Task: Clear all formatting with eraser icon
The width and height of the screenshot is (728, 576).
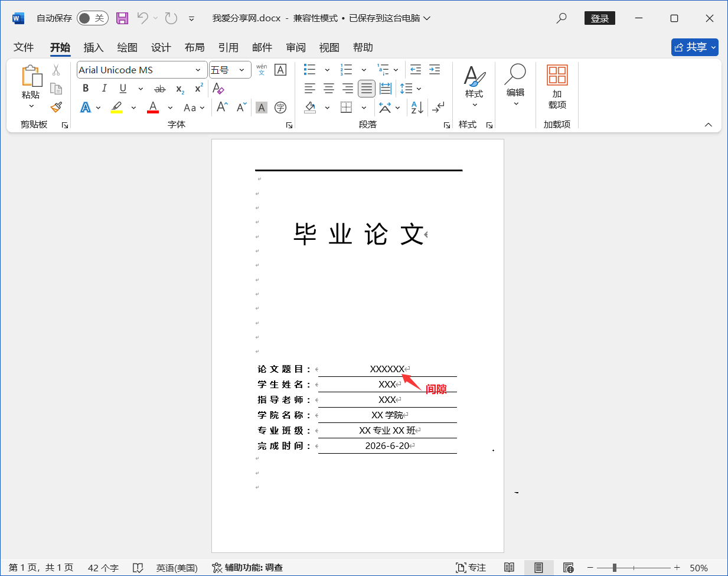Action: click(218, 89)
